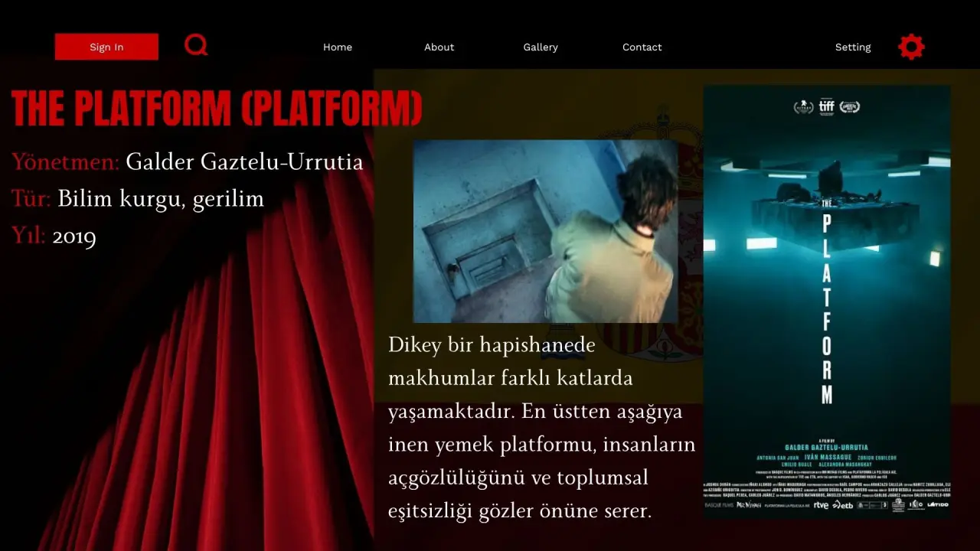The height and width of the screenshot is (551, 980).
Task: Go to the Home menu item
Action: click(338, 47)
